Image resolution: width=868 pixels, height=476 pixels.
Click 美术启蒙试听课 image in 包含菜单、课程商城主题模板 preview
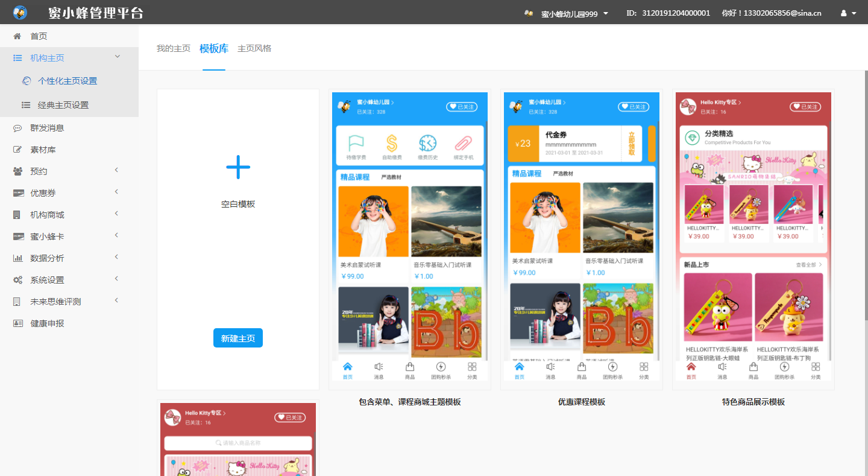373,221
